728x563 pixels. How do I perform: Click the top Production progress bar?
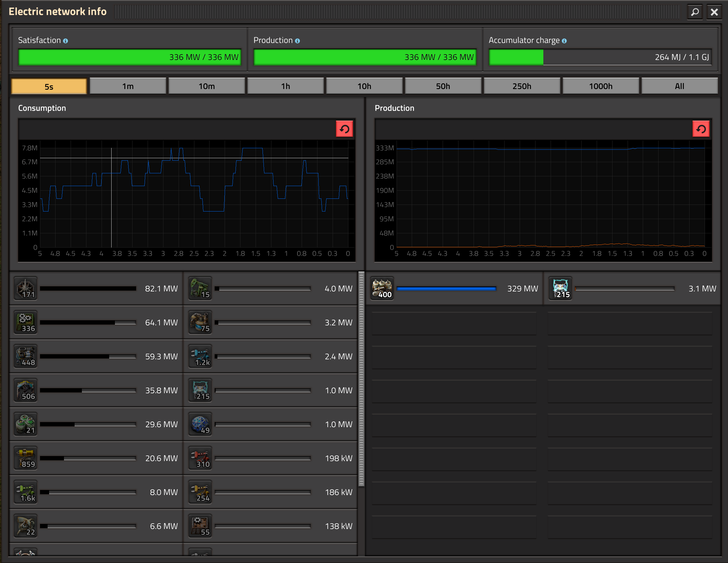[365, 57]
